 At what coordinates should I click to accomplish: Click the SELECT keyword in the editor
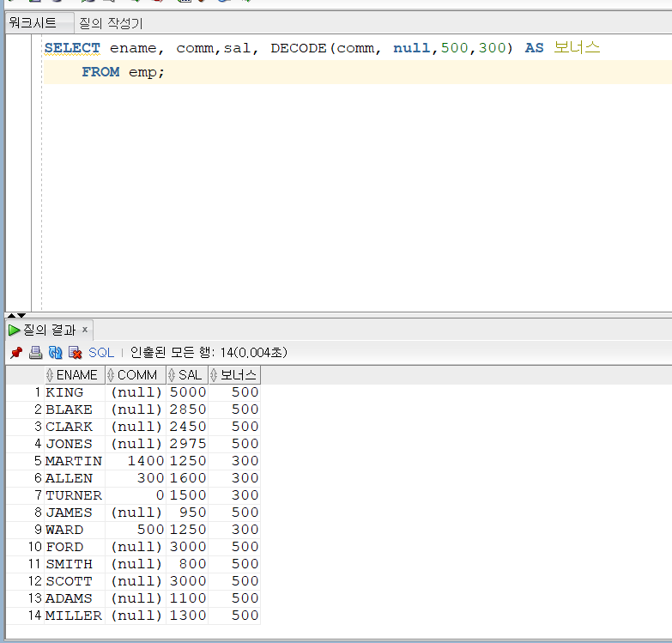click(72, 48)
